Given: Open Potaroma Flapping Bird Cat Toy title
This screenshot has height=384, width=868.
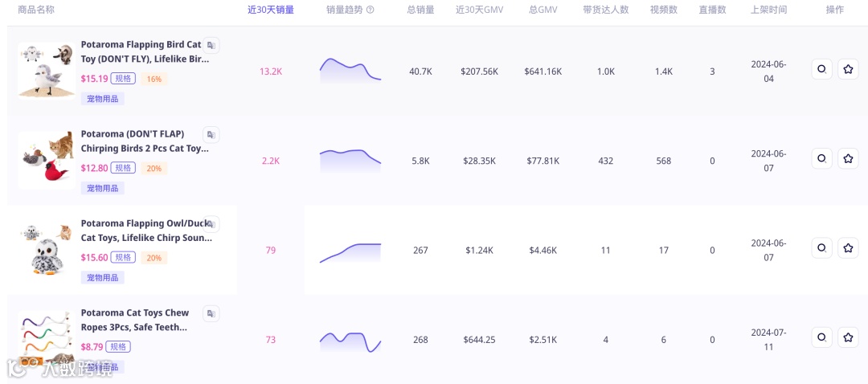Looking at the screenshot, I should click(145, 51).
